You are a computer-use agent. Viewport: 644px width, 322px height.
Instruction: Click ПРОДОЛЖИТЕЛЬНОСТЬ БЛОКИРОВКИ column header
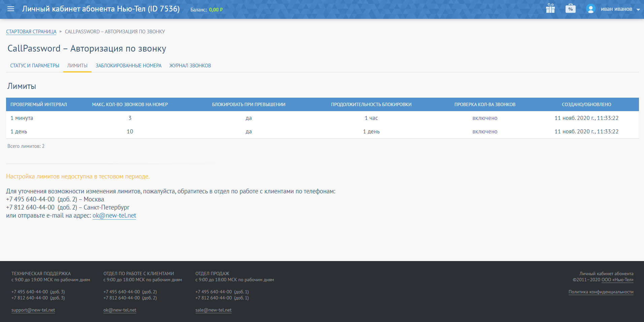pyautogui.click(x=371, y=104)
